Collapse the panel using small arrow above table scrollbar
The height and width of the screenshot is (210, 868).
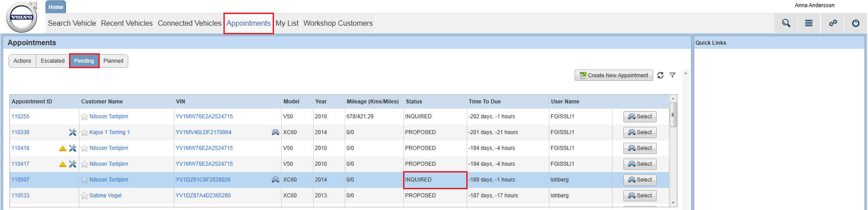(x=686, y=74)
